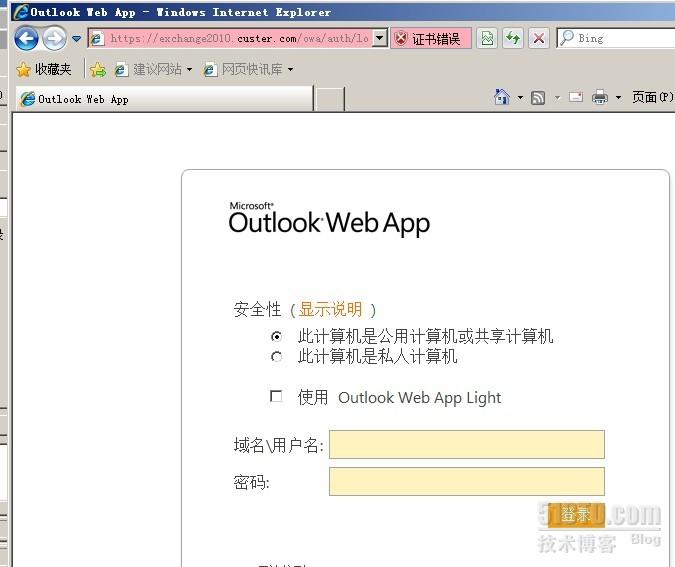Click the Compatibility View icon
The height and width of the screenshot is (567, 675).
pyautogui.click(x=487, y=39)
